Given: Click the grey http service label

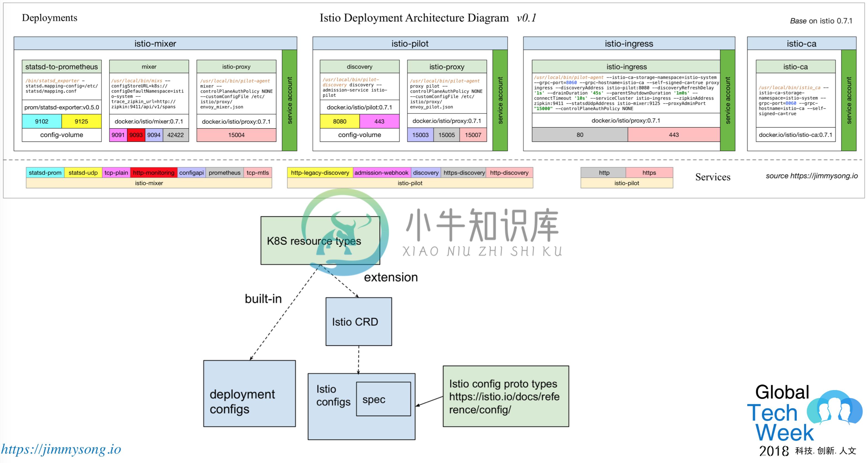Looking at the screenshot, I should tap(604, 173).
